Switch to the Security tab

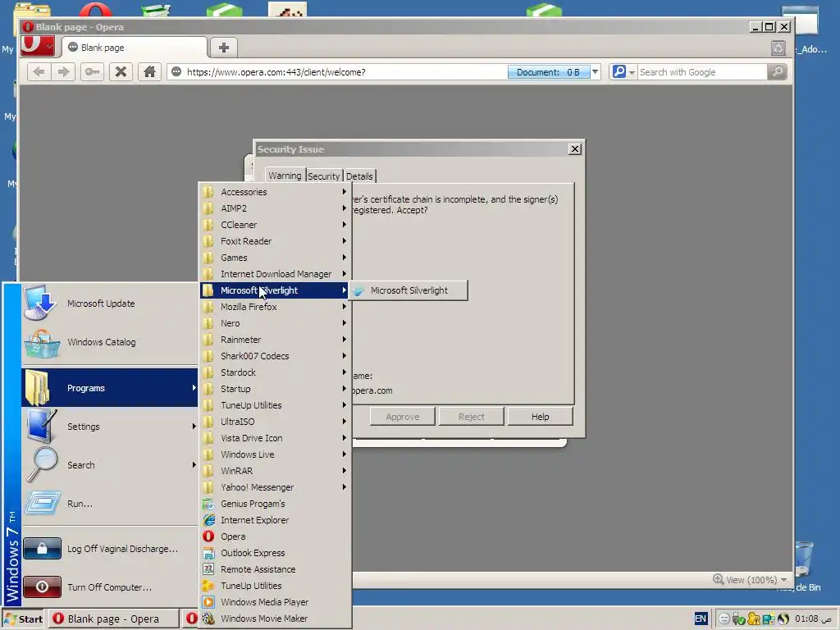coord(323,176)
